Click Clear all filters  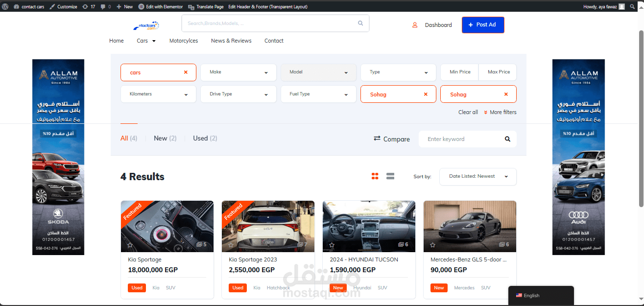[x=468, y=112]
